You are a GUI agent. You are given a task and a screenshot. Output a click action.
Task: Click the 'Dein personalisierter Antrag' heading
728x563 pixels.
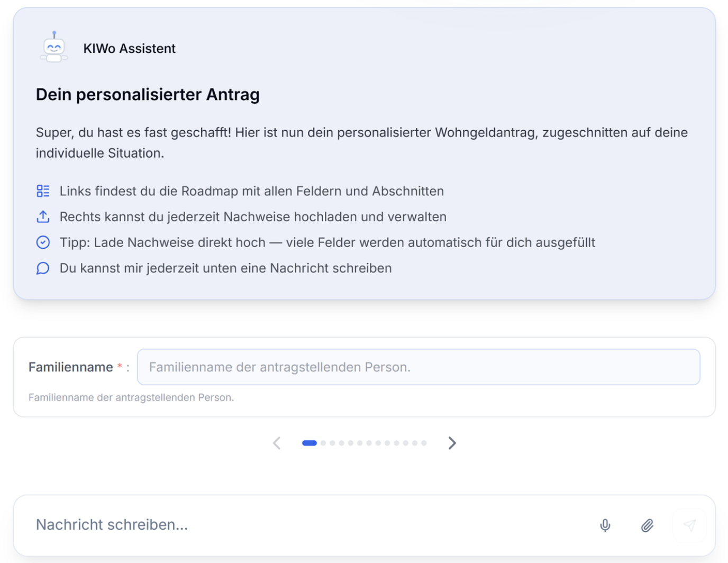pyautogui.click(x=148, y=95)
